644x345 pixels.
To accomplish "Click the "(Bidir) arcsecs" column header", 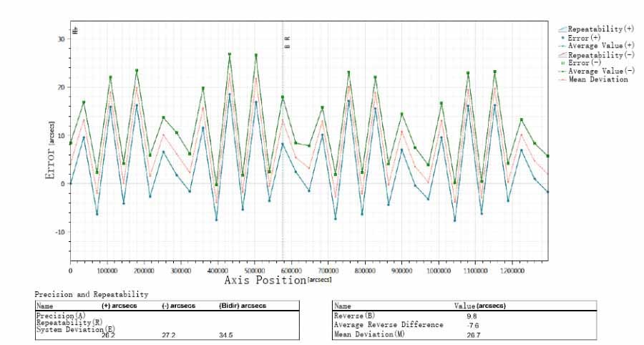I will [242, 306].
